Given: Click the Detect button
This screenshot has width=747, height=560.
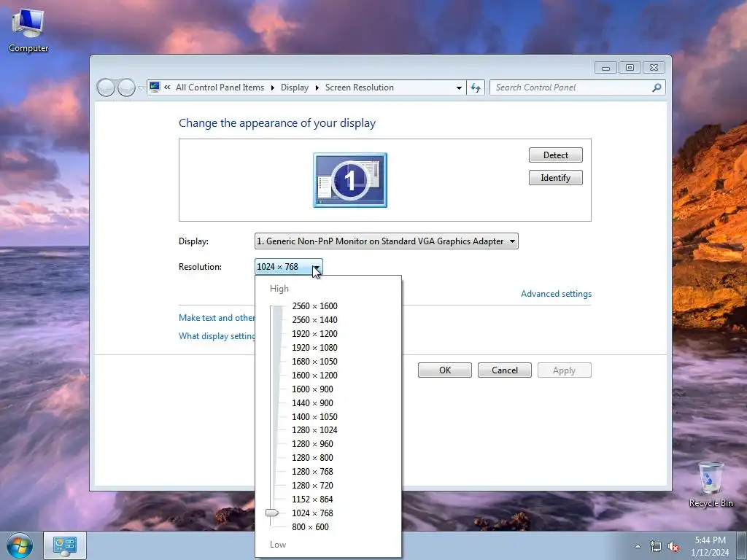Looking at the screenshot, I should coord(555,155).
